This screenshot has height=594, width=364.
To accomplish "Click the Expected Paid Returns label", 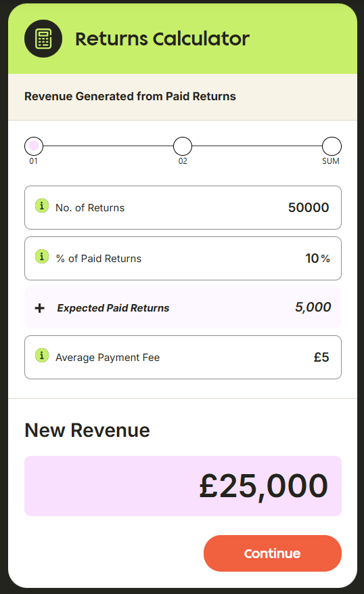I will 113,308.
